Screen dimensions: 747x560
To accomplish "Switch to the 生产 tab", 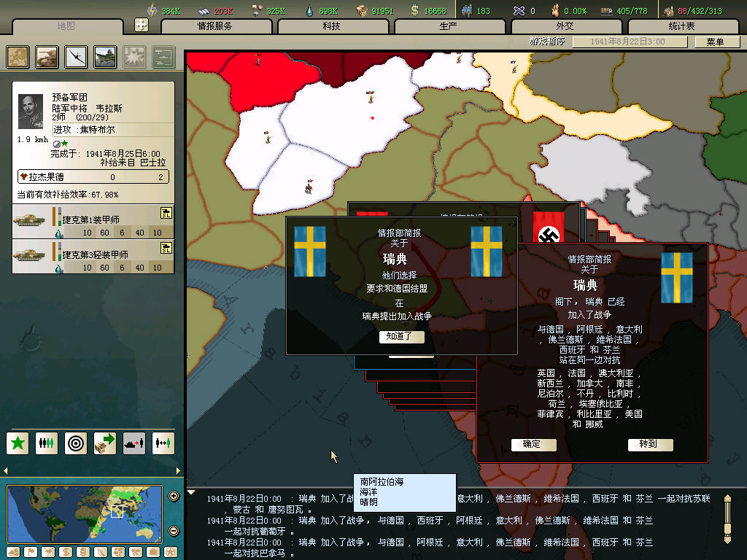I will 449,26.
